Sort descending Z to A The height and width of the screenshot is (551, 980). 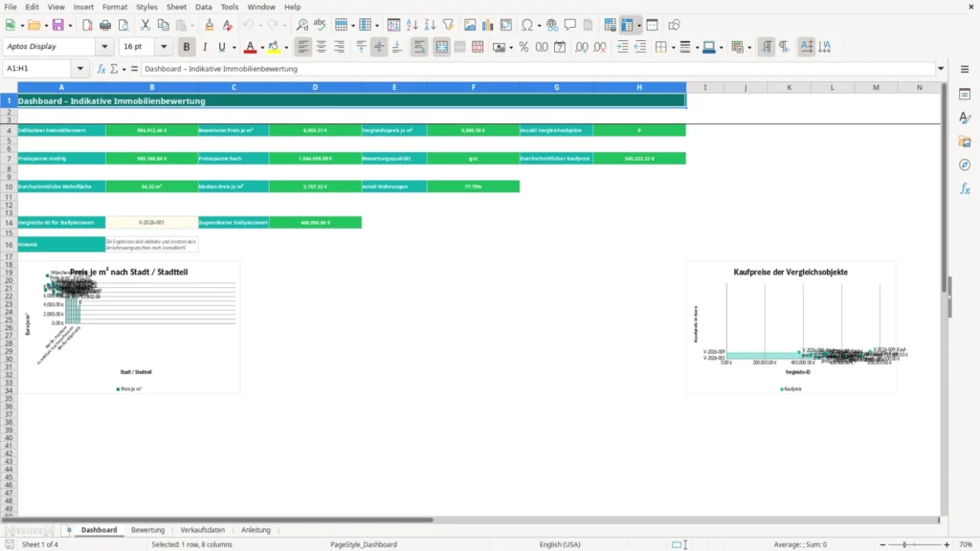click(x=430, y=25)
